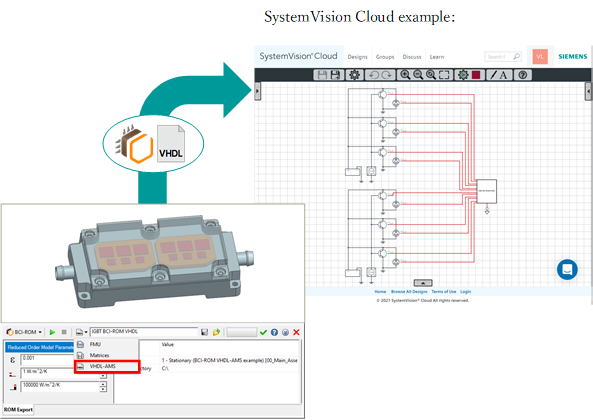Open the BCI-ROM dropdown
The width and height of the screenshot is (593, 420).
pyautogui.click(x=24, y=332)
